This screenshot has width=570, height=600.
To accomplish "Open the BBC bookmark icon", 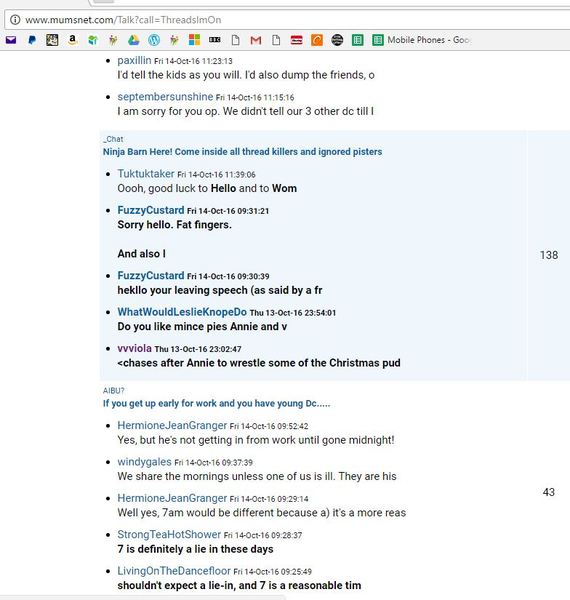I will pyautogui.click(x=215, y=40).
